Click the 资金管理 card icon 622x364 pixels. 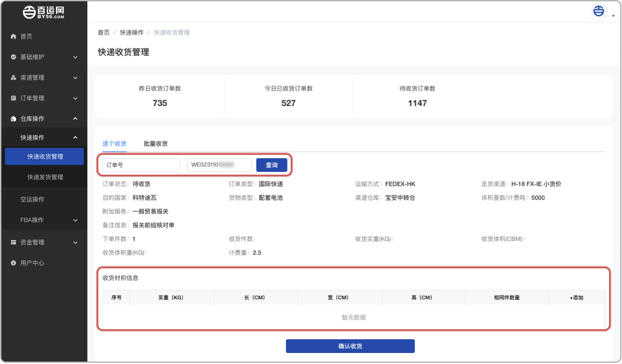pyautogui.click(x=13, y=243)
